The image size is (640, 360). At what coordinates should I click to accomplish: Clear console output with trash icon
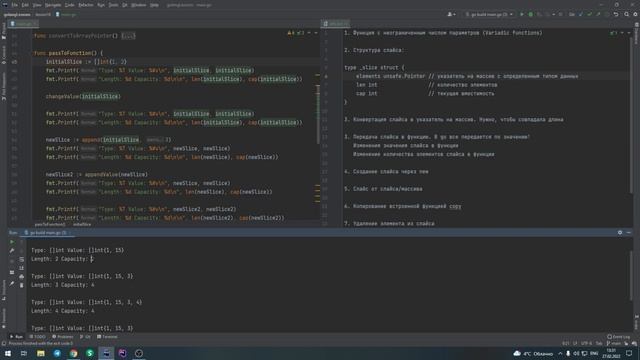(x=22, y=285)
